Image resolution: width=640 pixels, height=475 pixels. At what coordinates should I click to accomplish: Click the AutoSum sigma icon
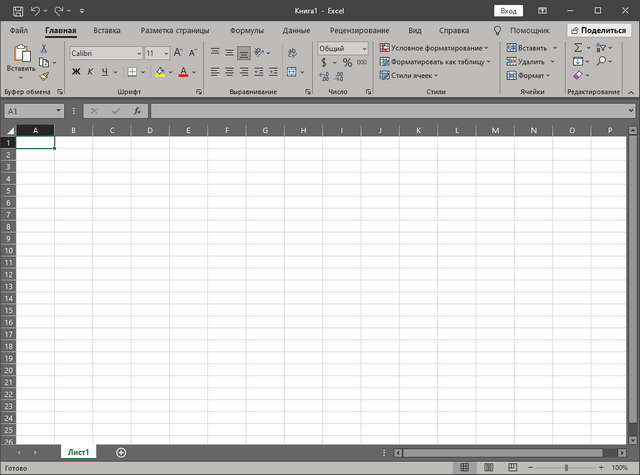[578, 48]
